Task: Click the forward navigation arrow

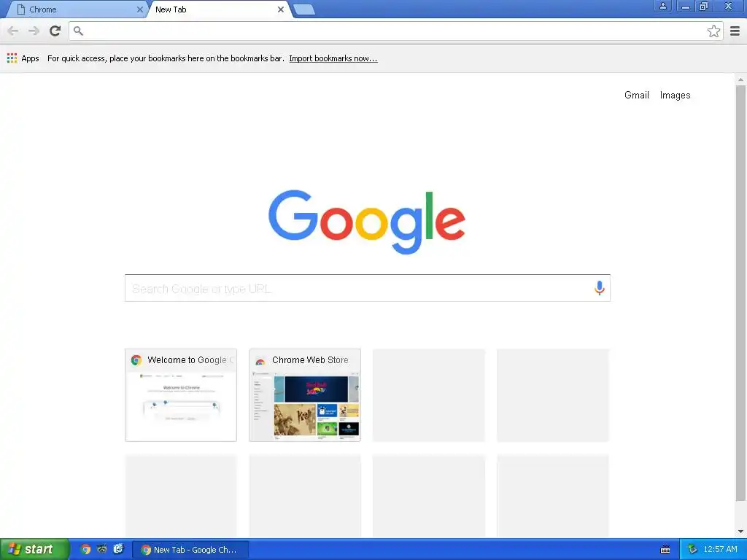Action: [x=34, y=31]
